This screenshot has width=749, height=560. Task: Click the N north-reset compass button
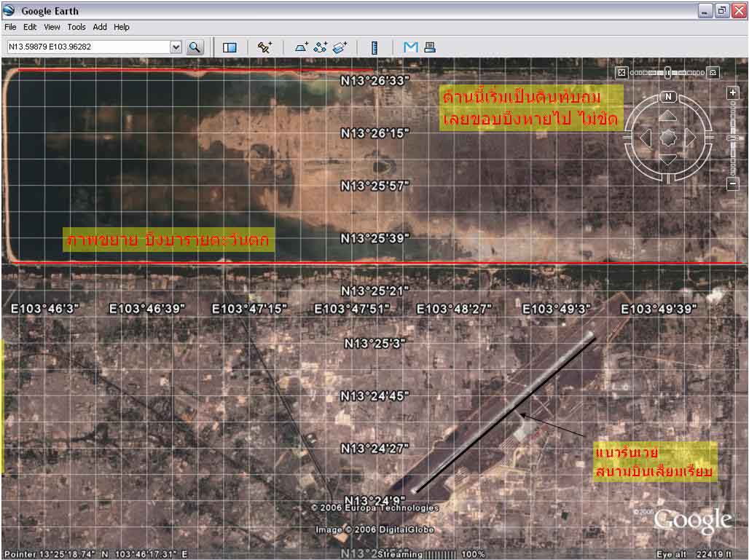coord(668,96)
